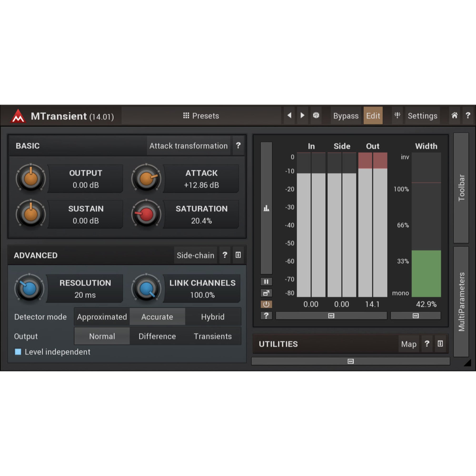Open help for the meters panel
The width and height of the screenshot is (476, 476).
pos(266,316)
